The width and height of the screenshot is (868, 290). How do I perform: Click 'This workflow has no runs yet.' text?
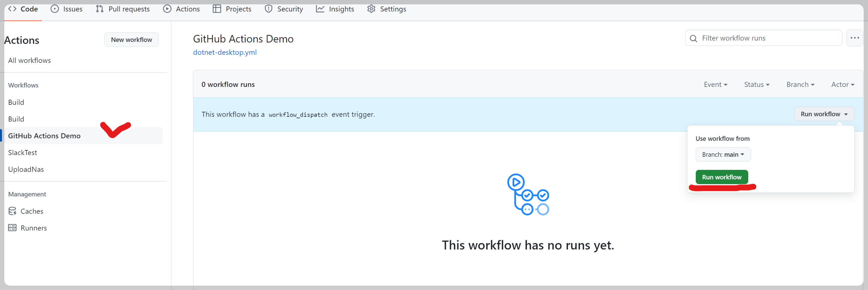pyautogui.click(x=528, y=245)
